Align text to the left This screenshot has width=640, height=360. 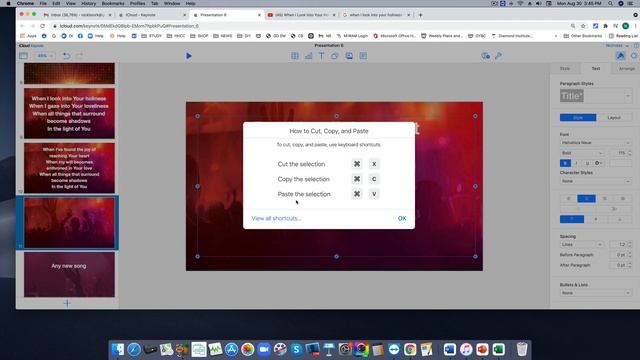(569, 199)
